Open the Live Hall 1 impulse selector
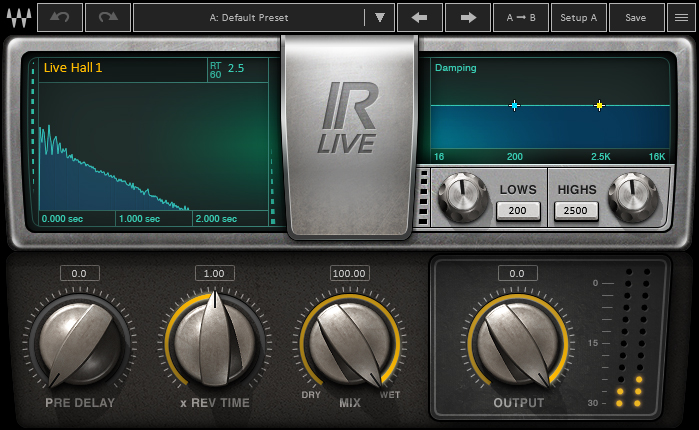The image size is (699, 430). 74,68
